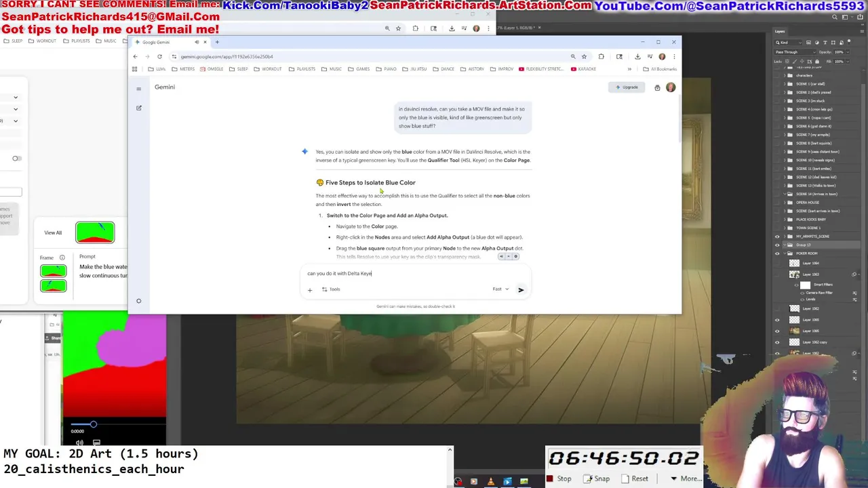The width and height of the screenshot is (868, 488).
Task: Lock all layers padlock icon
Action: click(817, 62)
